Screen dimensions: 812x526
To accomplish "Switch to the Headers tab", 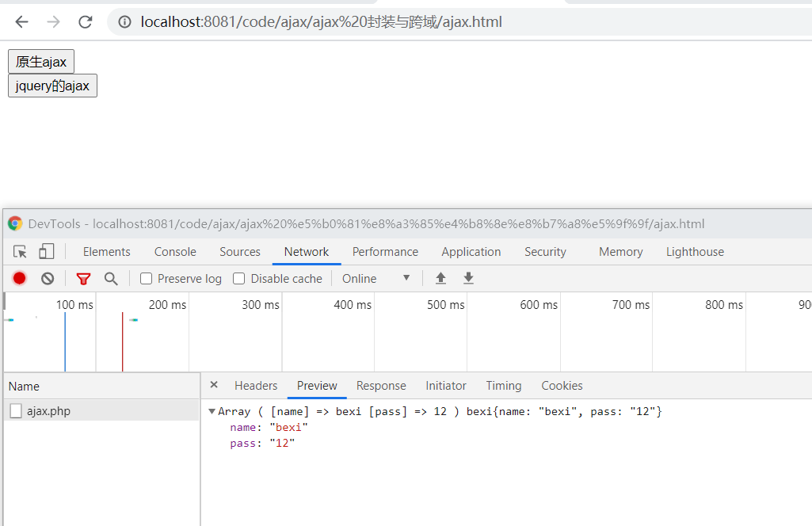I will point(256,386).
